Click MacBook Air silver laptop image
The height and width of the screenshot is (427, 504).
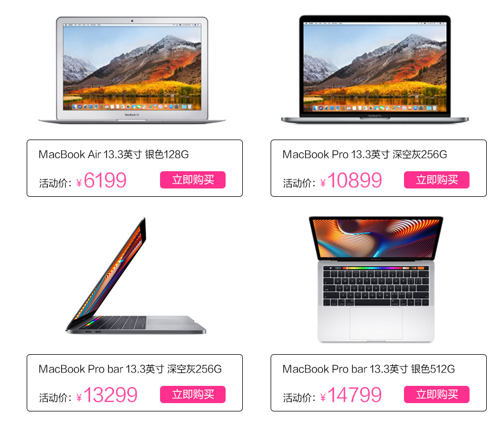coord(132,70)
